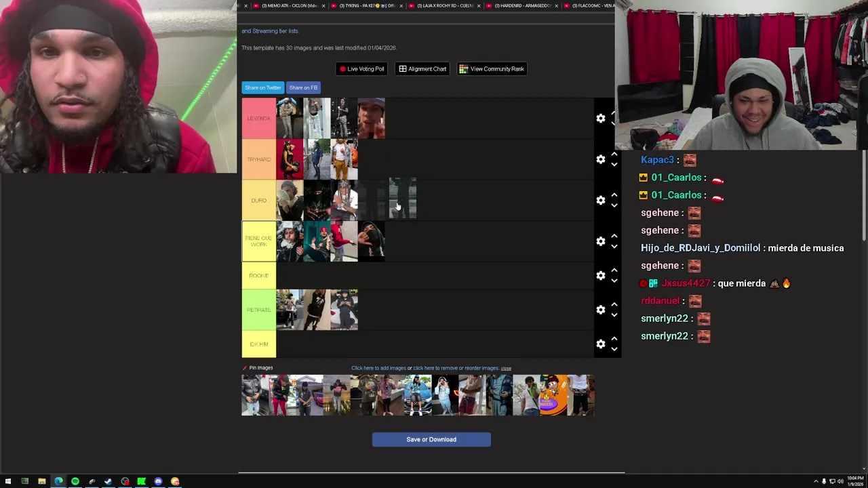Move RETIRATE tier row up
868x488 pixels.
point(614,305)
